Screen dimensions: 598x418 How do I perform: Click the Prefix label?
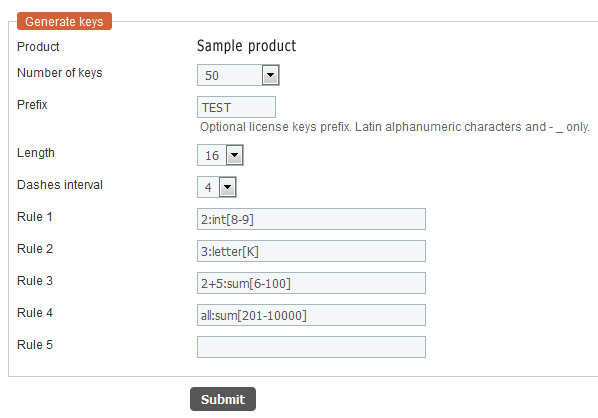click(32, 104)
